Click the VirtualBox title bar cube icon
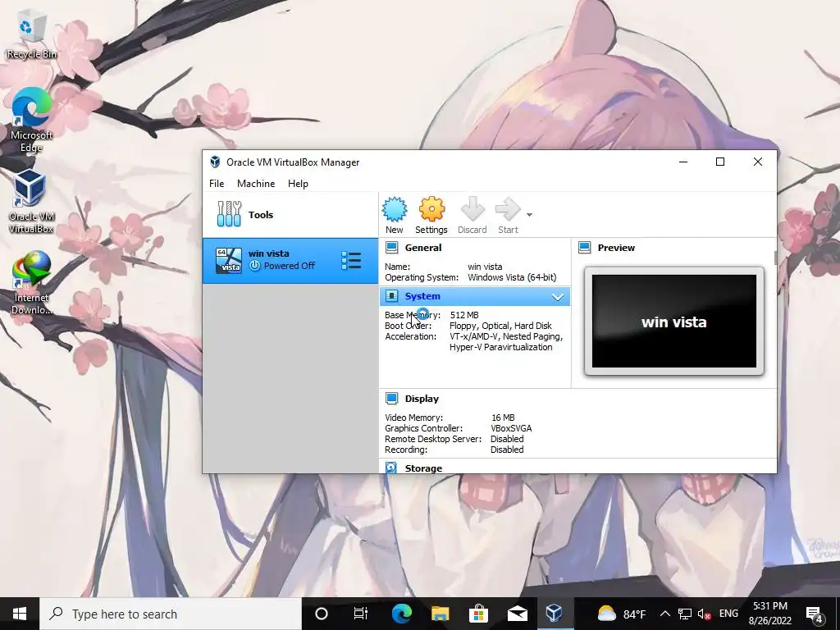 216,162
